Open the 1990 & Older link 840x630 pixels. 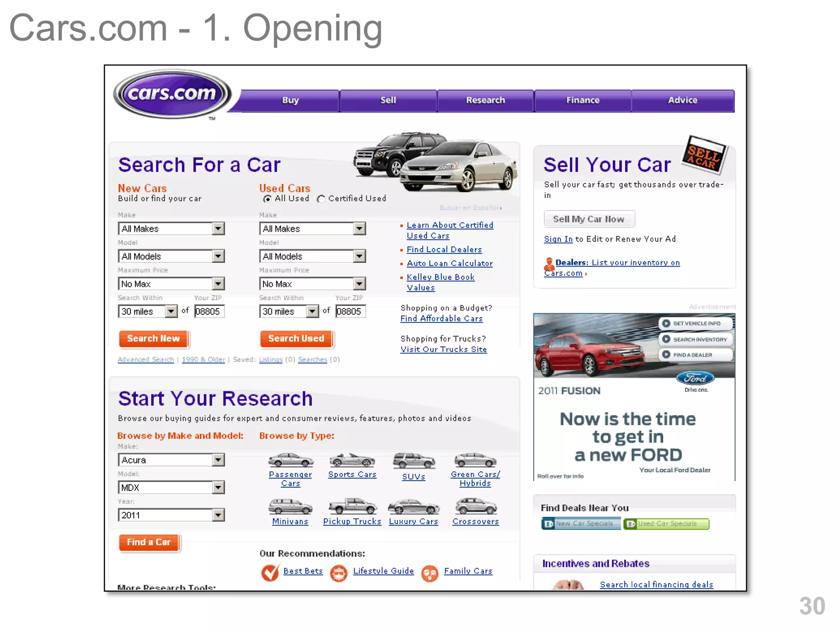click(203, 360)
